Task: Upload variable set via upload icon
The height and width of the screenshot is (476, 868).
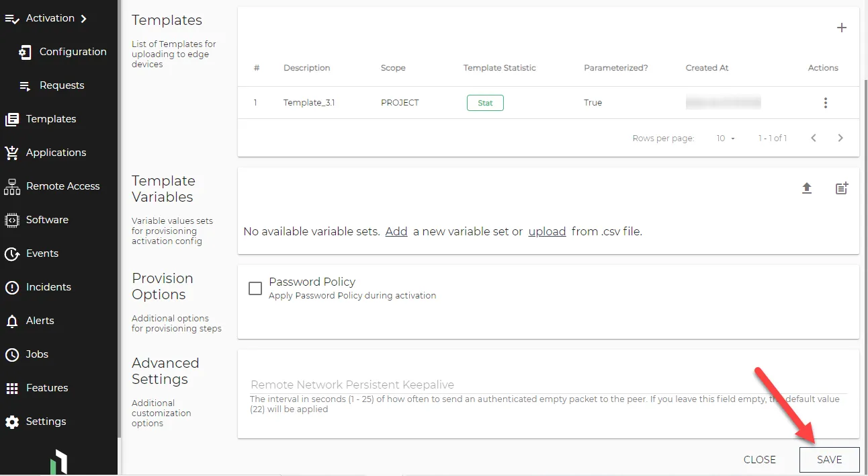Action: tap(807, 189)
